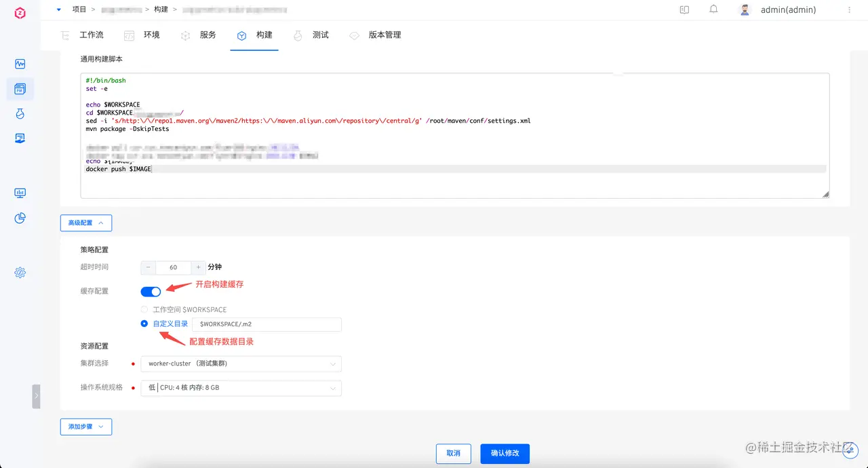The width and height of the screenshot is (868, 468).
Task: Click the timeout value field showing 60
Action: 173,267
